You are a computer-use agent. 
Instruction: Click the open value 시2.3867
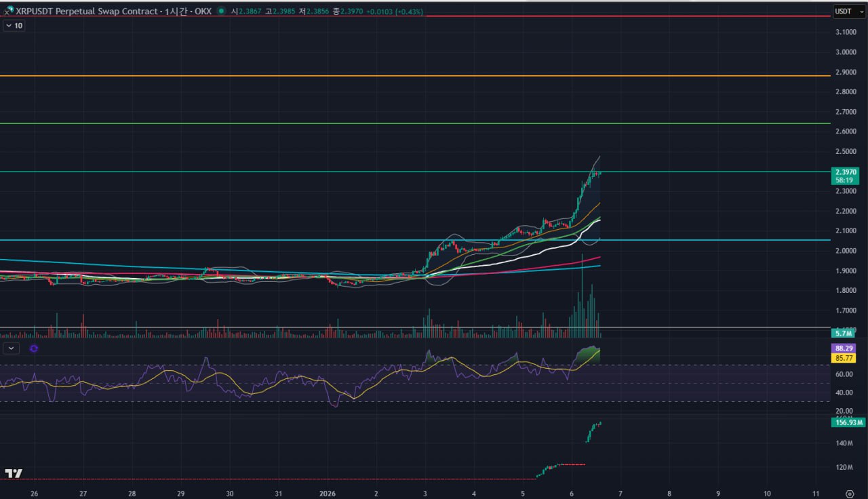point(246,12)
